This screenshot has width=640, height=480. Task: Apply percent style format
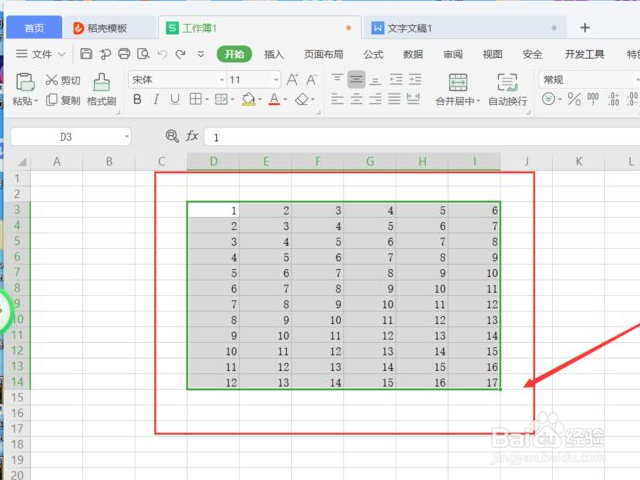[x=574, y=99]
